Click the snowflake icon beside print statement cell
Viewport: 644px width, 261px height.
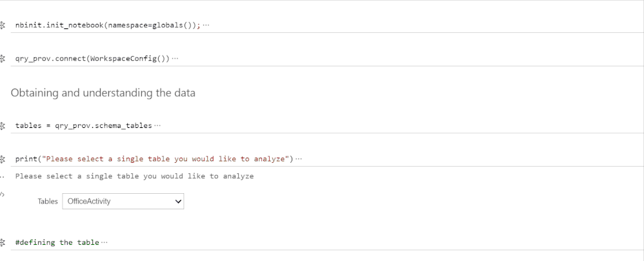pyautogui.click(x=2, y=159)
